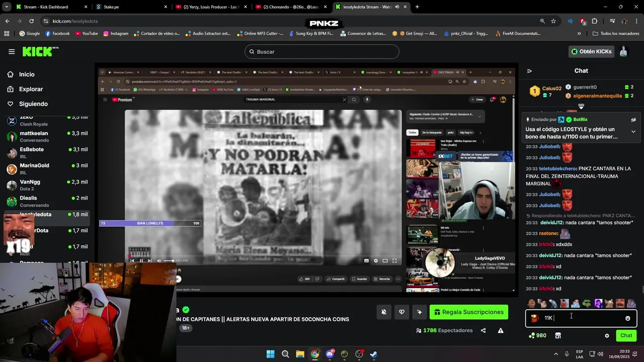This screenshot has height=362, width=644.
Task: Open Facebook bookmark
Action: pos(57,34)
